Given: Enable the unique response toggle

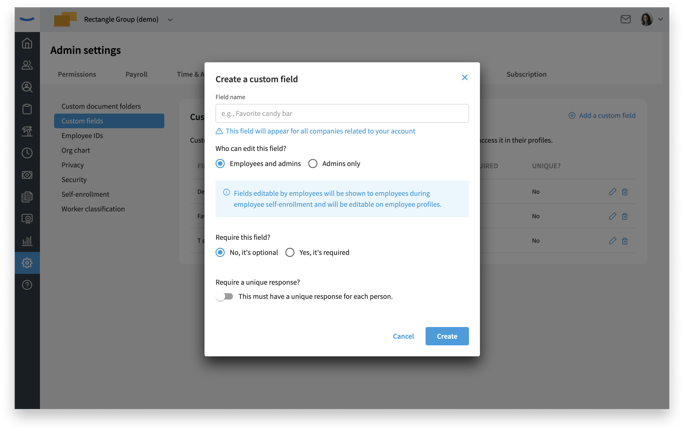Looking at the screenshot, I should tap(225, 297).
